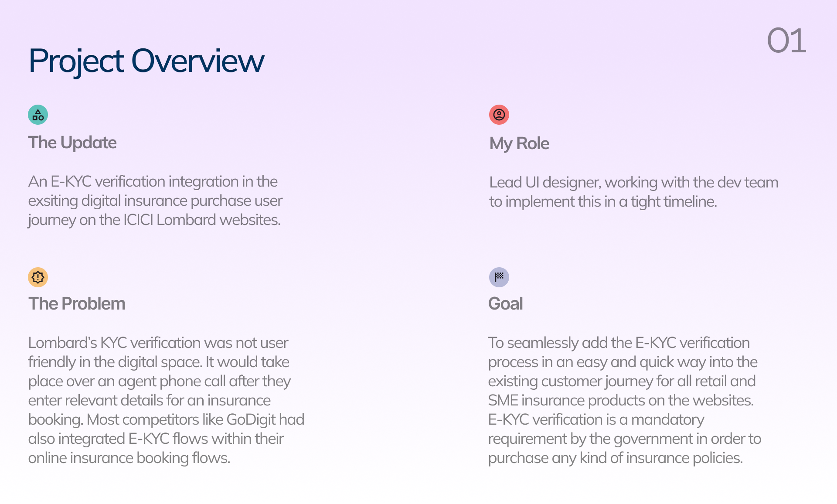Click the Lead UI designer description text

[x=633, y=192]
